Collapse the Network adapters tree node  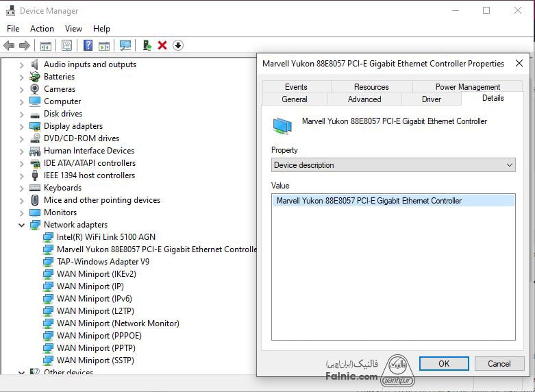21,225
